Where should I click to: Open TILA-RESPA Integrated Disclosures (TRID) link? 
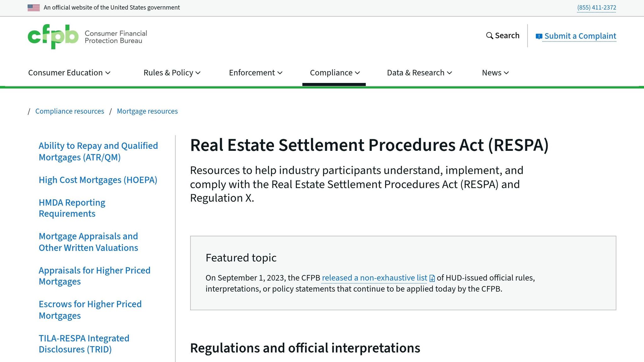(84, 344)
